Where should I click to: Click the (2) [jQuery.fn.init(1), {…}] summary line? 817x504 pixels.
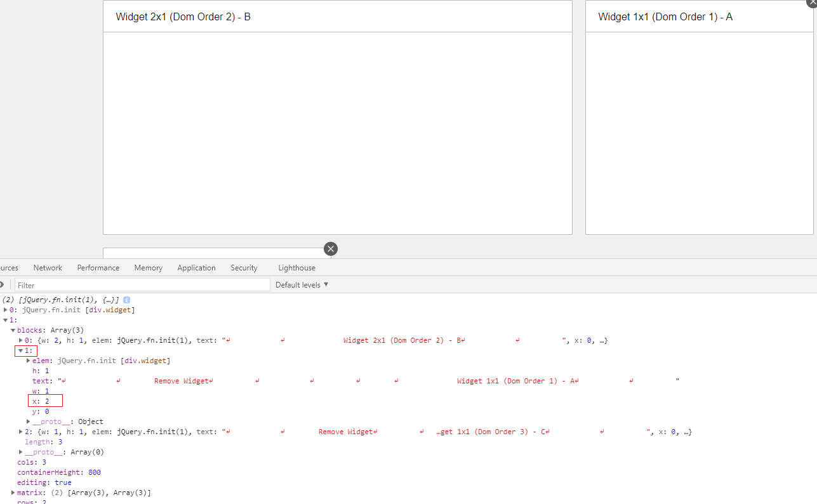tap(61, 300)
